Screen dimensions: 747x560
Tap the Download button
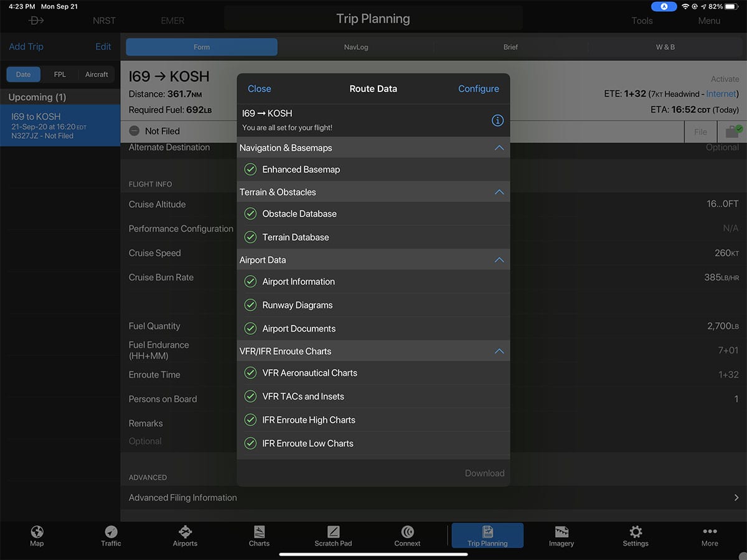484,474
